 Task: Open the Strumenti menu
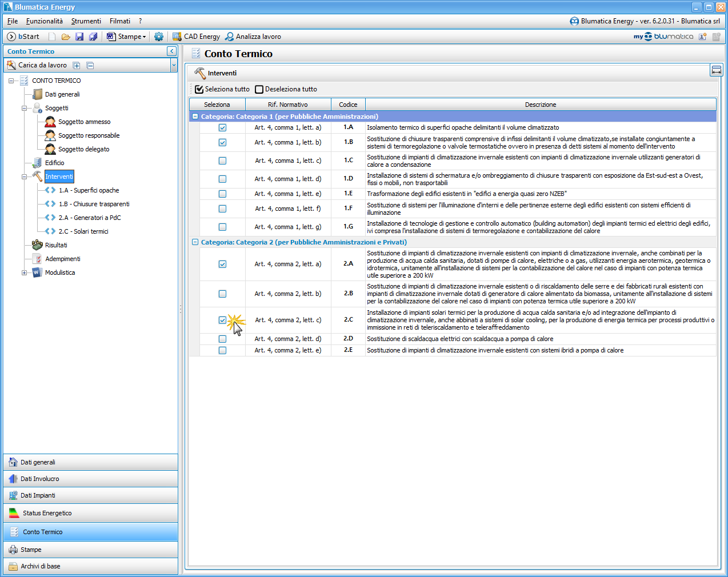click(x=86, y=21)
